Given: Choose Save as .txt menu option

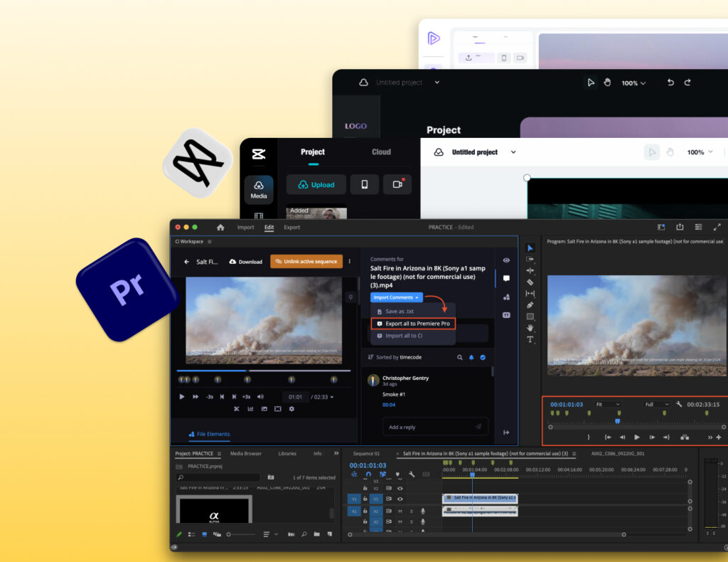Looking at the screenshot, I should pos(400,312).
